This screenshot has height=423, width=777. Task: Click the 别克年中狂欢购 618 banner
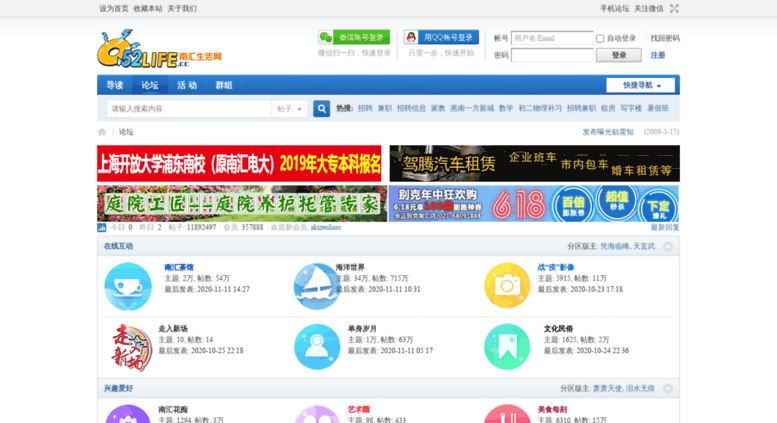[x=534, y=204]
